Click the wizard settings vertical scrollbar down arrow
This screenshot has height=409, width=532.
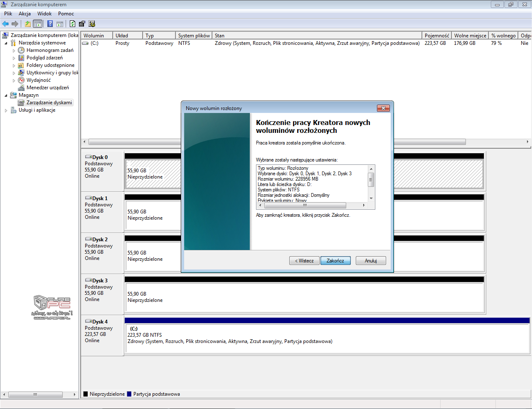[371, 198]
